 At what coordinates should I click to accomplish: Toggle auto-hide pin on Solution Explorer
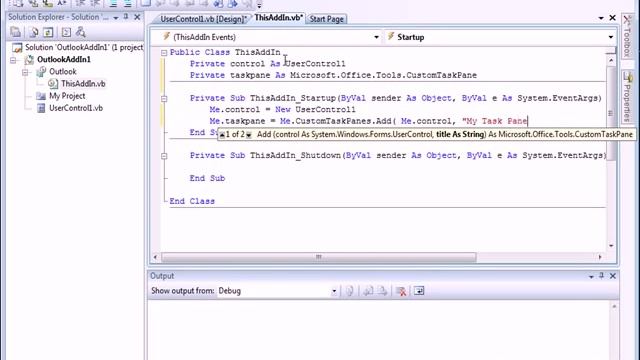click(x=126, y=17)
